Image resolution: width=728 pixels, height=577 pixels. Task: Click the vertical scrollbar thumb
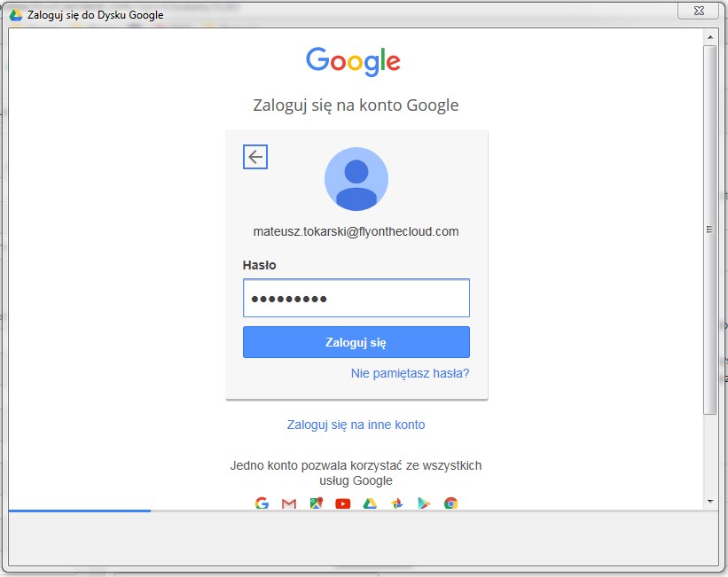point(710,230)
